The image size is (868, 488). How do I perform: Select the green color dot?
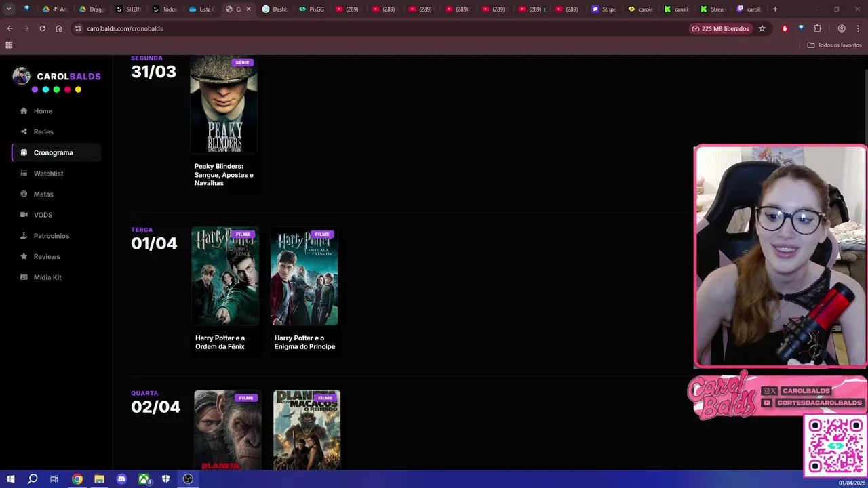pyautogui.click(x=56, y=89)
